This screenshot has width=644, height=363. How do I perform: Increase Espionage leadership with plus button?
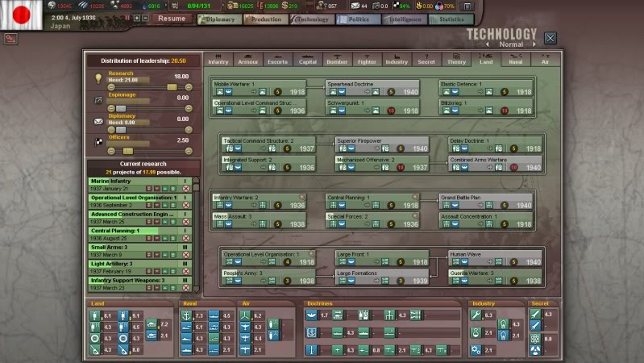[x=188, y=107]
